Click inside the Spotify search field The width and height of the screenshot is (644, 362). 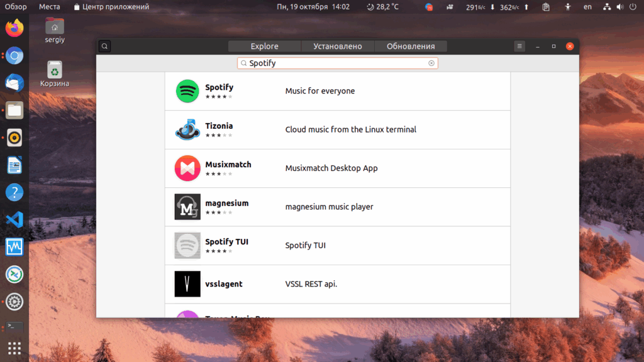(338, 63)
